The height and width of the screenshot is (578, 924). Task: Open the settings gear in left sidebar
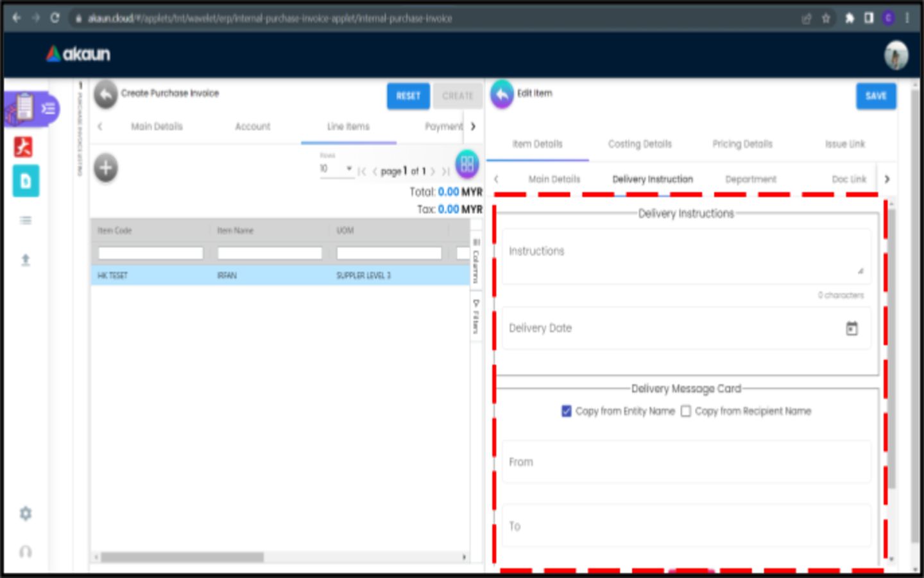click(26, 513)
